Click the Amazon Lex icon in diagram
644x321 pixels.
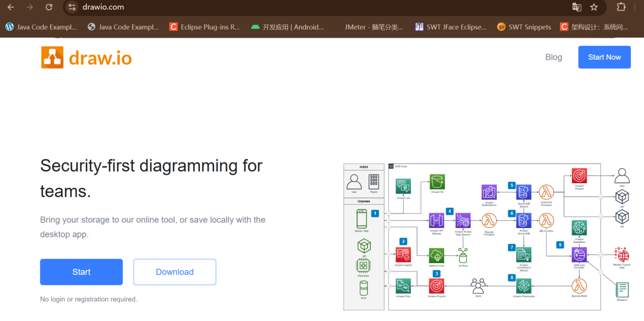[403, 186]
